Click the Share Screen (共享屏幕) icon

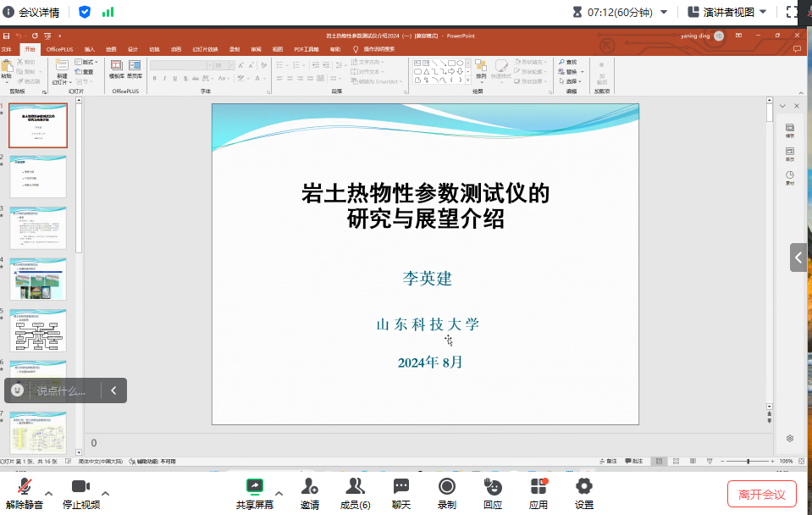pos(254,486)
